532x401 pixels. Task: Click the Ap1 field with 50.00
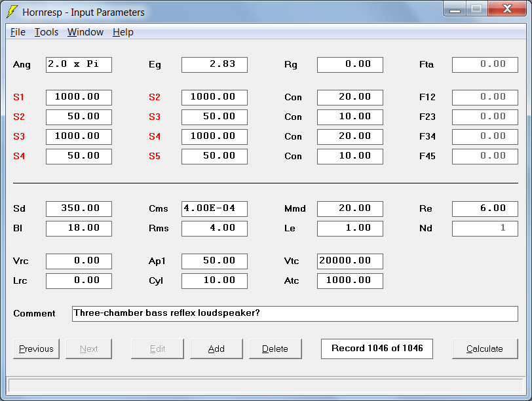214,261
